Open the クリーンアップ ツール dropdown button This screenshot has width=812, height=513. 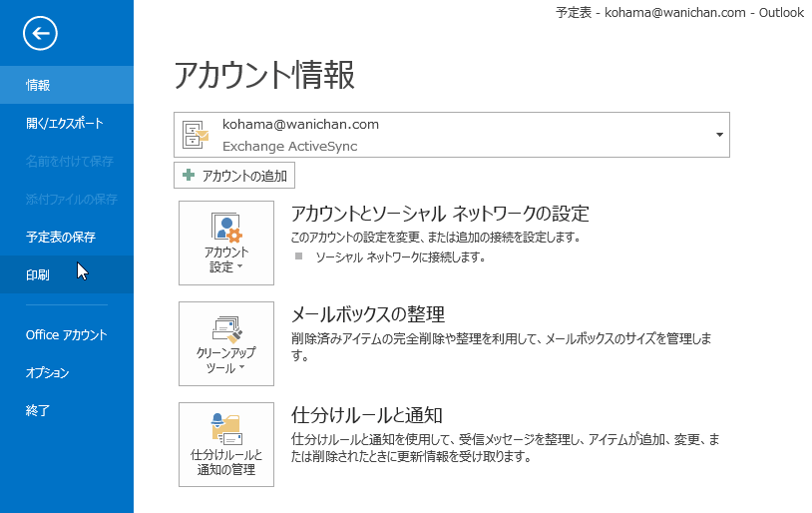(x=226, y=343)
